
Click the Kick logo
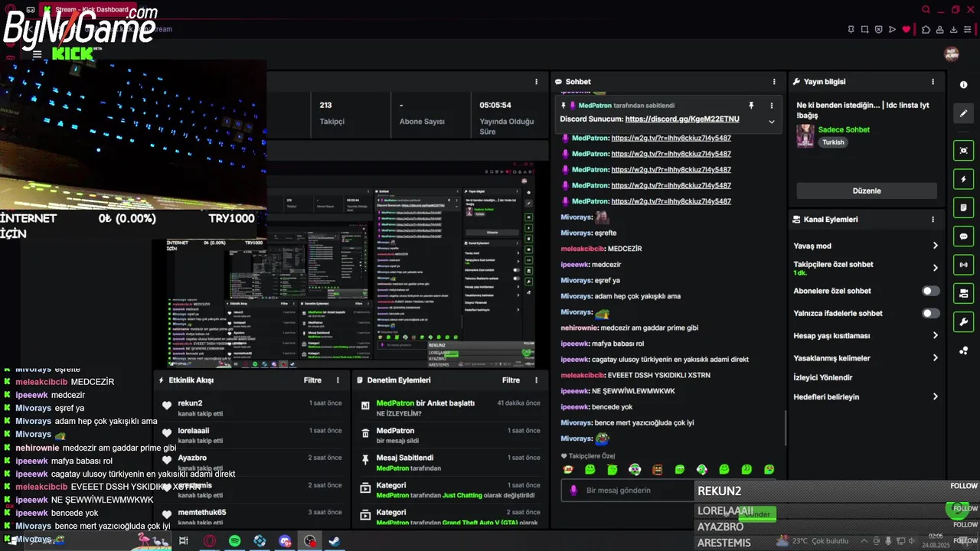(73, 54)
